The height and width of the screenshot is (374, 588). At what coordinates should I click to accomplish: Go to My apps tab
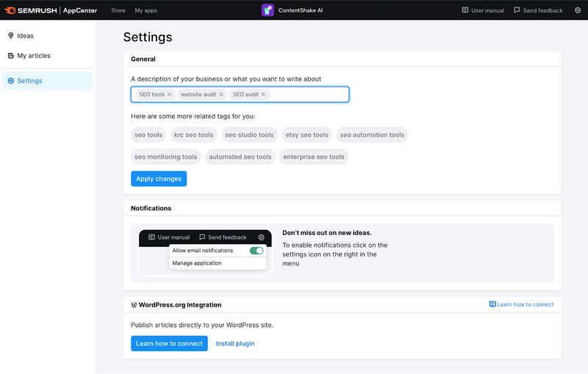tap(146, 10)
